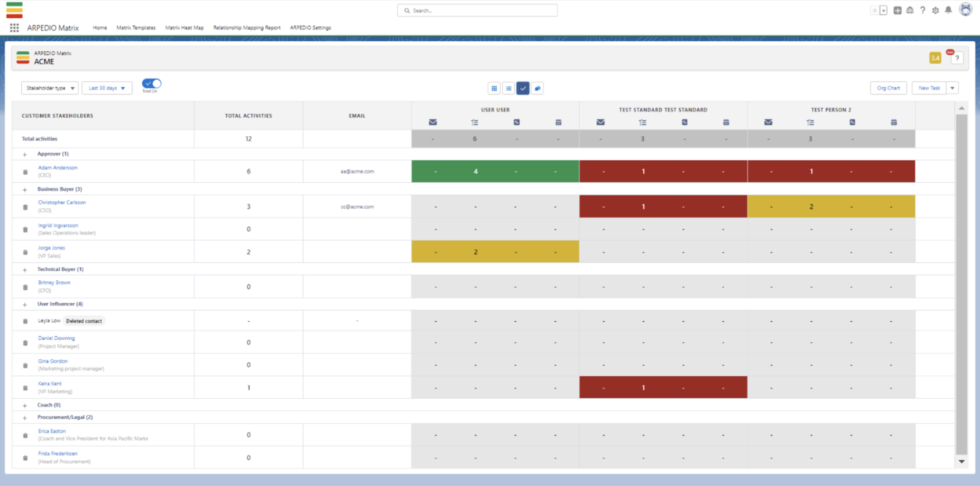Open the Matrix Templates tab
This screenshot has height=486, width=980.
136,27
